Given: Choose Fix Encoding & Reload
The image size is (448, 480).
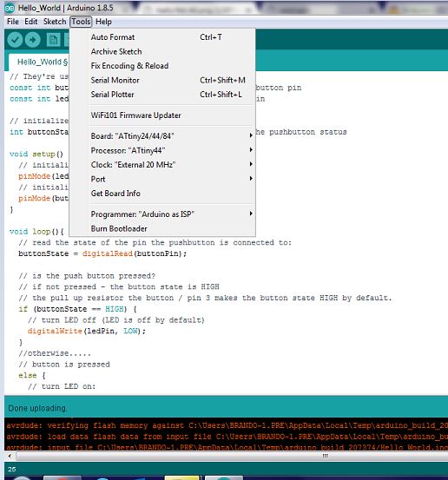Looking at the screenshot, I should click(x=162, y=66).
